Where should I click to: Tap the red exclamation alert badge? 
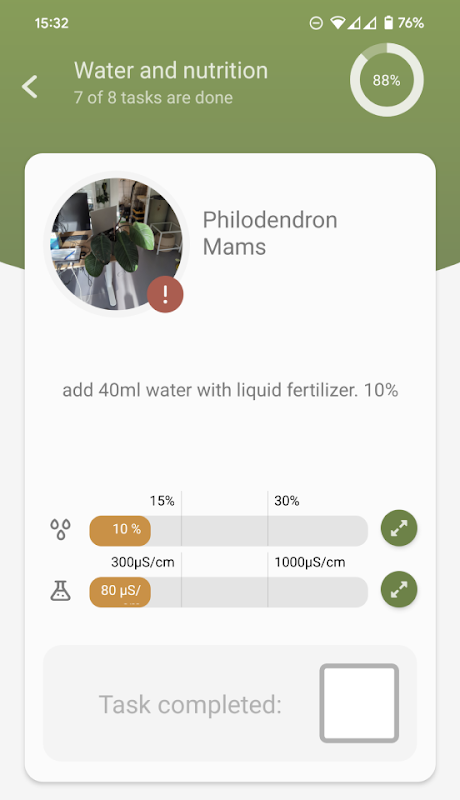pos(165,294)
